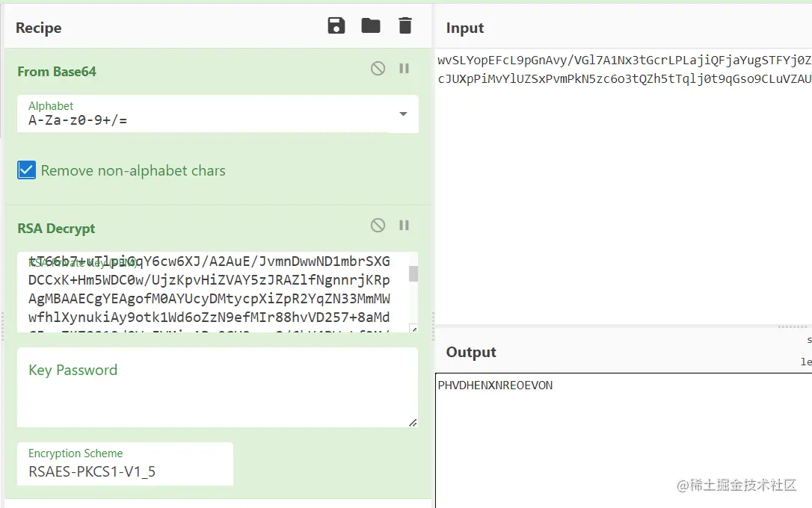Open the Alphabet dropdown arrow
The image size is (812, 508).
click(403, 114)
